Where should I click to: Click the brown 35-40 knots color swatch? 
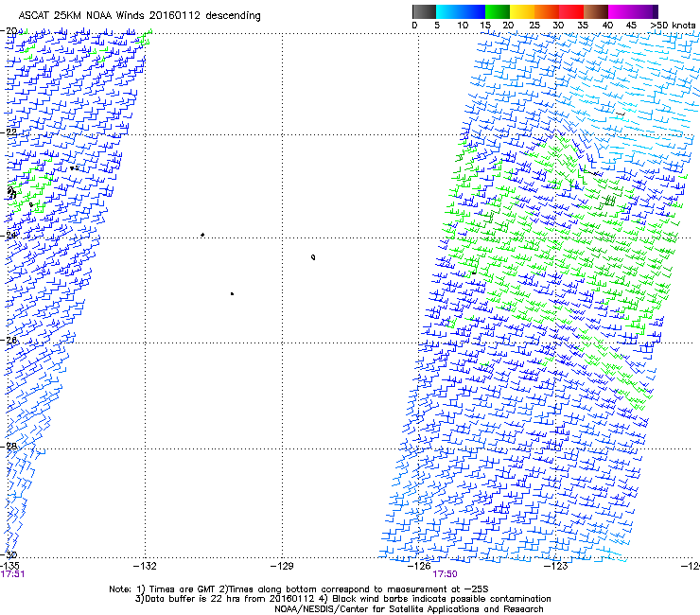pyautogui.click(x=596, y=11)
